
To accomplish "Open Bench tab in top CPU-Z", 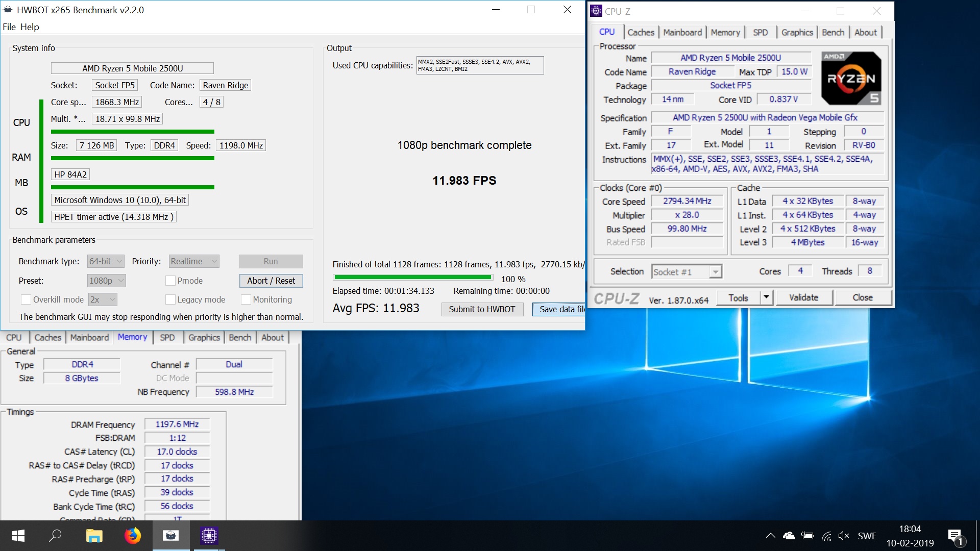I will click(833, 32).
